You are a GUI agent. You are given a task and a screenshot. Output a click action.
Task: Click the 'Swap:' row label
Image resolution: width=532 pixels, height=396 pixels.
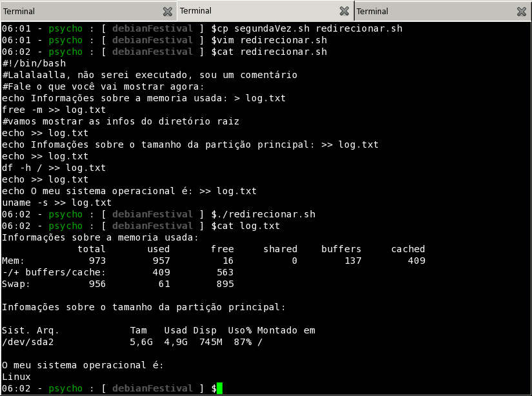[x=16, y=284]
